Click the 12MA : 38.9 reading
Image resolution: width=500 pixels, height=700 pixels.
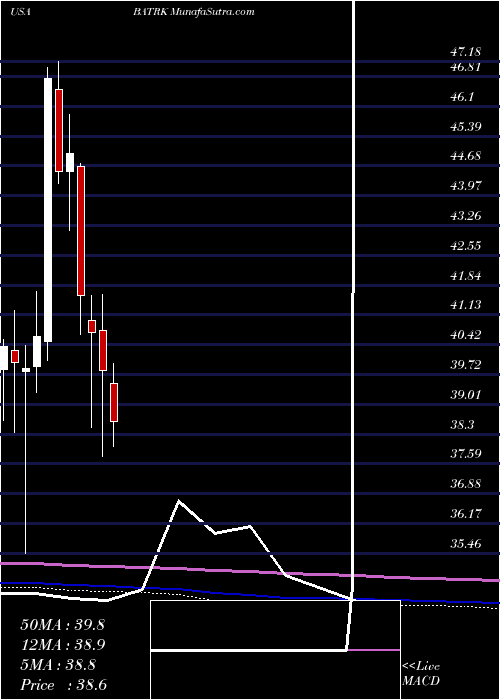pos(62,645)
